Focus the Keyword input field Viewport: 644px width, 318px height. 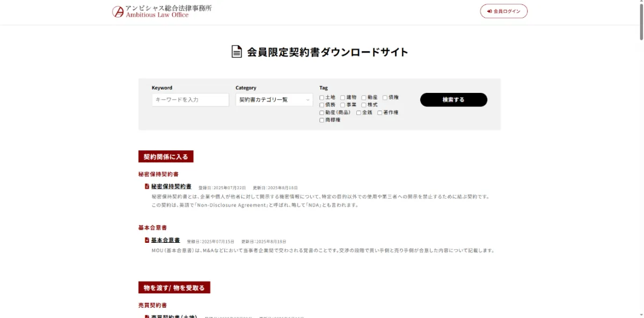coord(190,100)
